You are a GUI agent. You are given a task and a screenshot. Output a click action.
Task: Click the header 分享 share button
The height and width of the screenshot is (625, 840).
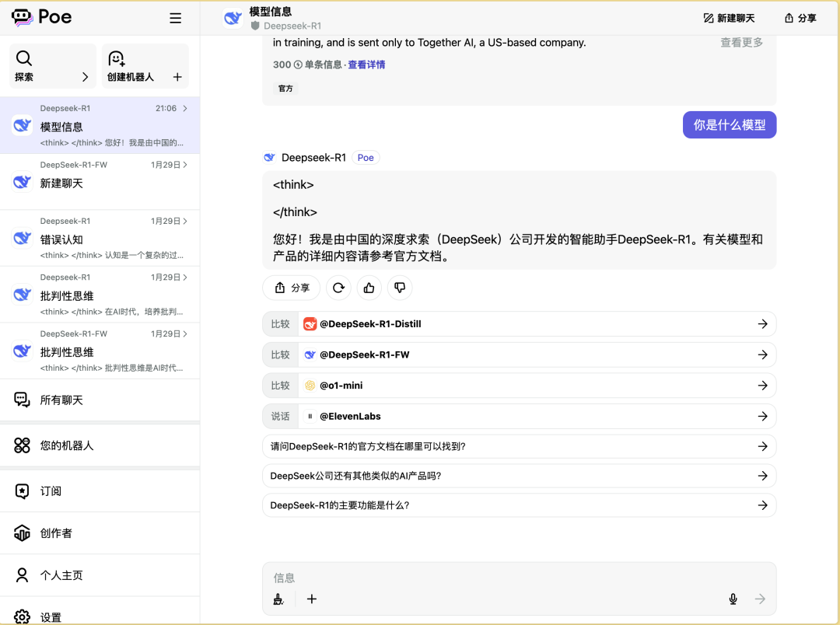(800, 18)
